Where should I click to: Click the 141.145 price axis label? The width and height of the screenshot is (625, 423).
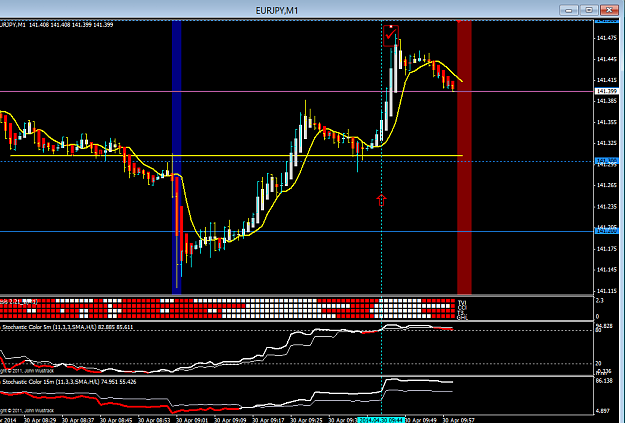coord(607,270)
